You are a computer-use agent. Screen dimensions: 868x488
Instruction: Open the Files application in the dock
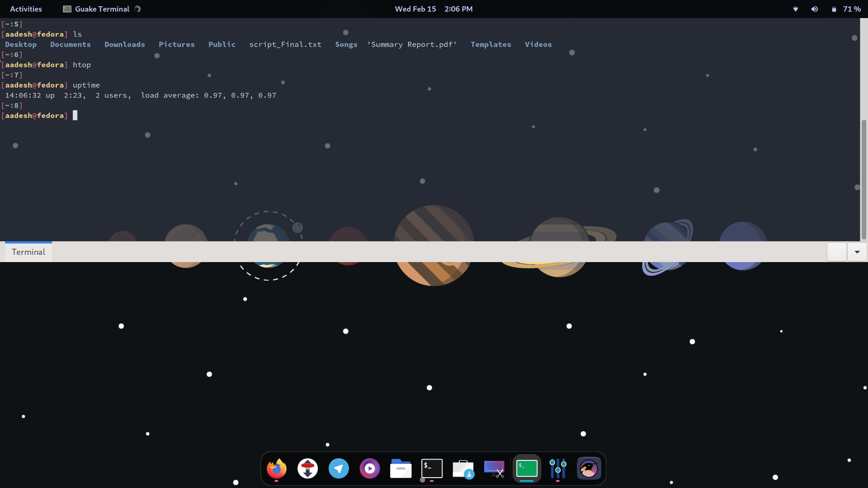pos(401,469)
